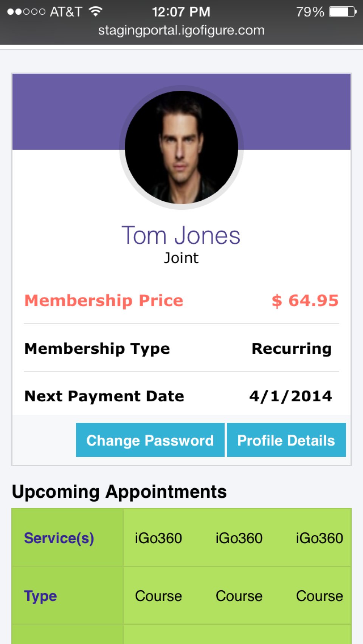The width and height of the screenshot is (363, 644).
Task: Tap the 4/1/2014 next payment date
Action: tap(290, 396)
